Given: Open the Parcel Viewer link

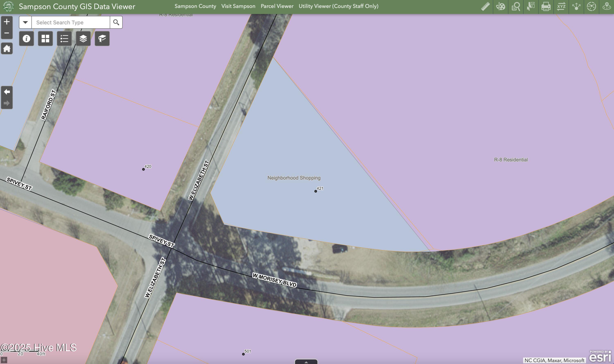Looking at the screenshot, I should click(277, 6).
